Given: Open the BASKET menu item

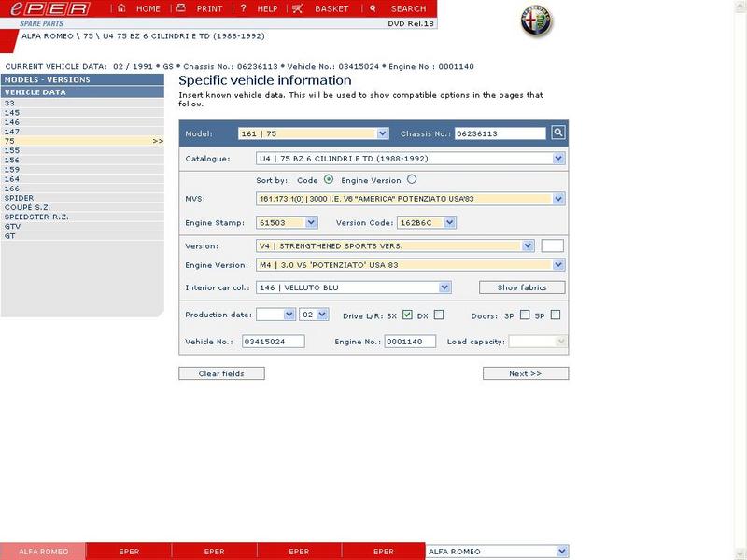Looking at the screenshot, I should tap(331, 8).
